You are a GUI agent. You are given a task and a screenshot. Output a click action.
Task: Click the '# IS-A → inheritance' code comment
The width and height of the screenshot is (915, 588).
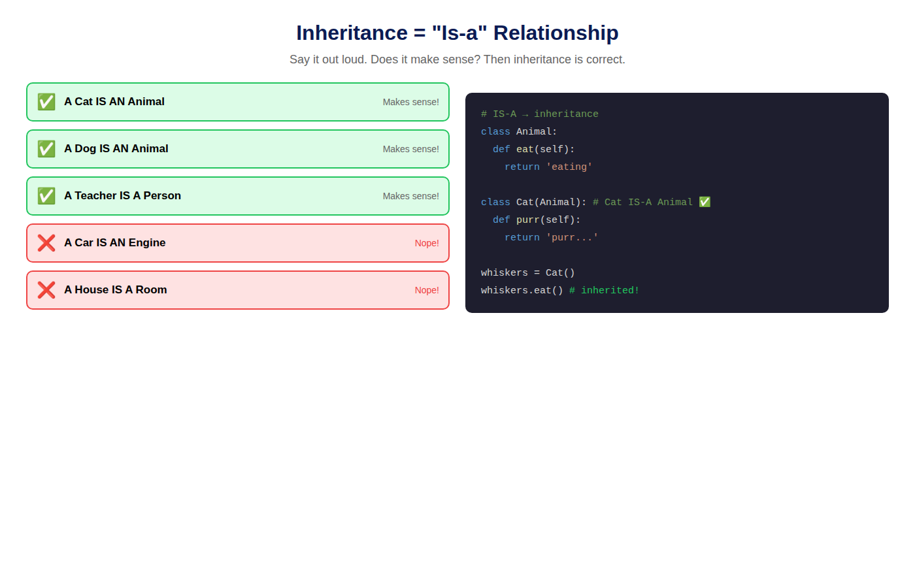point(540,114)
